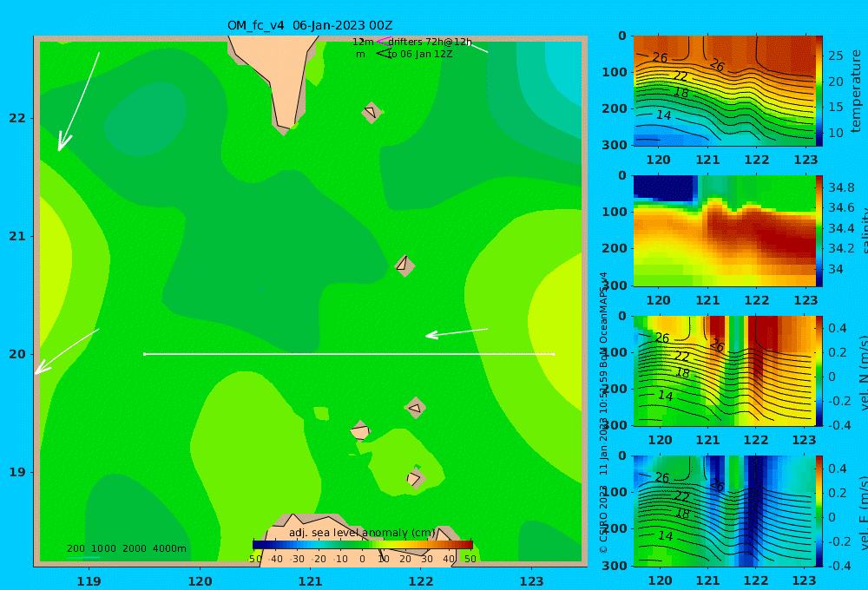The height and width of the screenshot is (590, 868).
Task: Click the 'temperature' colorbar axis label
Action: pos(856,91)
